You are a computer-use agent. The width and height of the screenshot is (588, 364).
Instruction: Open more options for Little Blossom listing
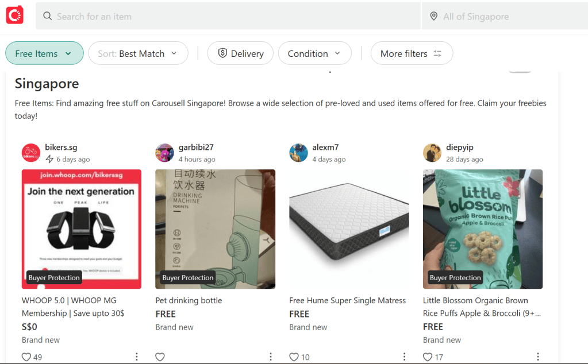click(538, 357)
